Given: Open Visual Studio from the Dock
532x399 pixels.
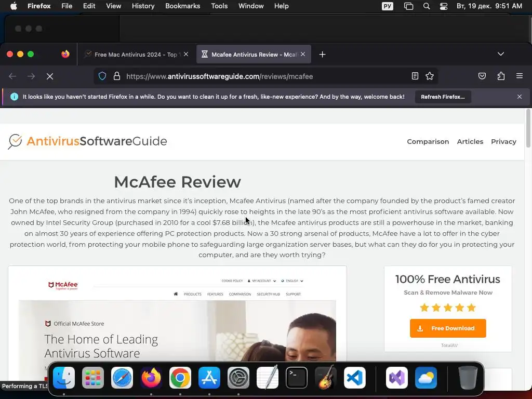Looking at the screenshot, I should (397, 378).
